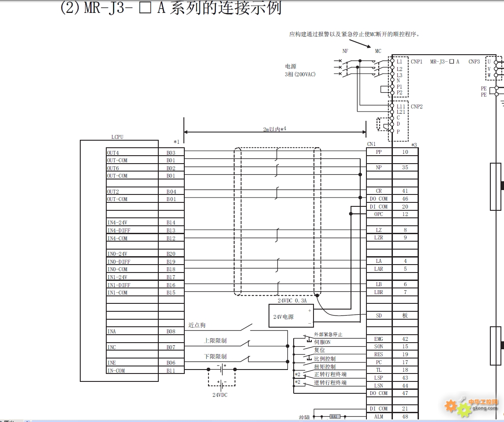Select the OUT4 signal cell

[x=132, y=152]
